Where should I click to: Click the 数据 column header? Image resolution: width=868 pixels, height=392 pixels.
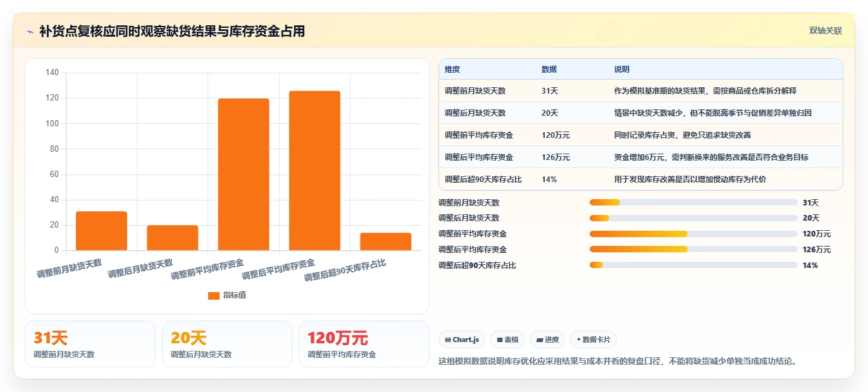click(549, 70)
